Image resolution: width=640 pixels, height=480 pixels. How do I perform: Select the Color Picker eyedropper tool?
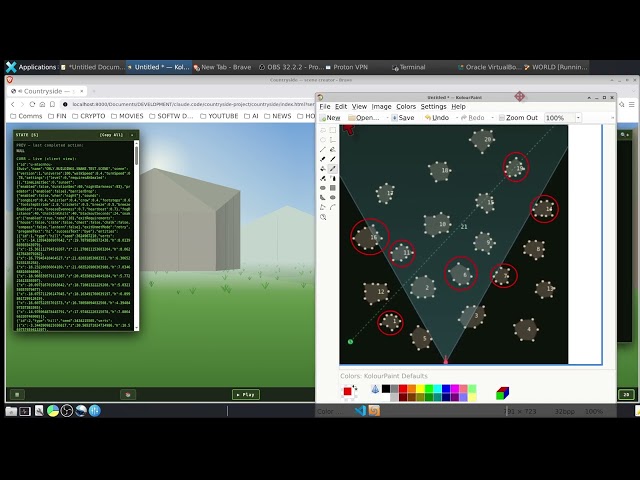333,169
